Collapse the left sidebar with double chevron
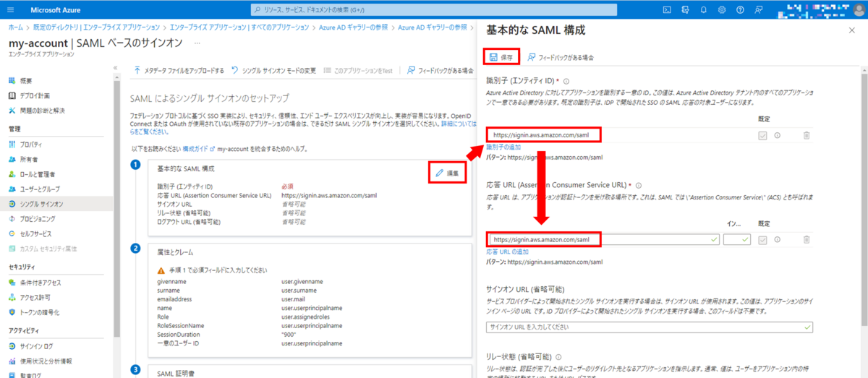868x378 pixels. pyautogui.click(x=116, y=67)
